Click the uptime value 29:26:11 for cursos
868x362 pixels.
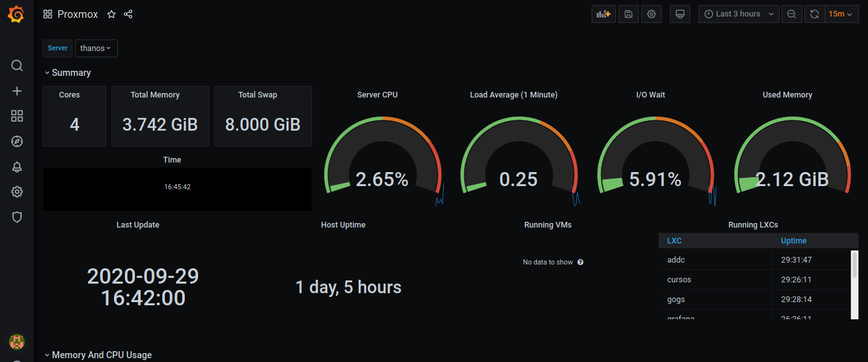[796, 280]
